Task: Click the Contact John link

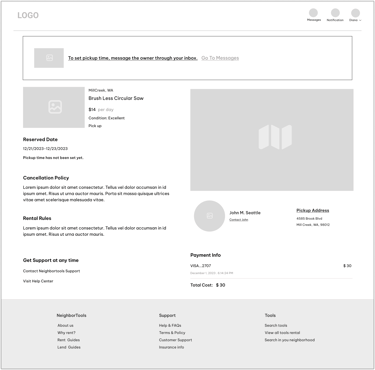Action: pos(239,220)
